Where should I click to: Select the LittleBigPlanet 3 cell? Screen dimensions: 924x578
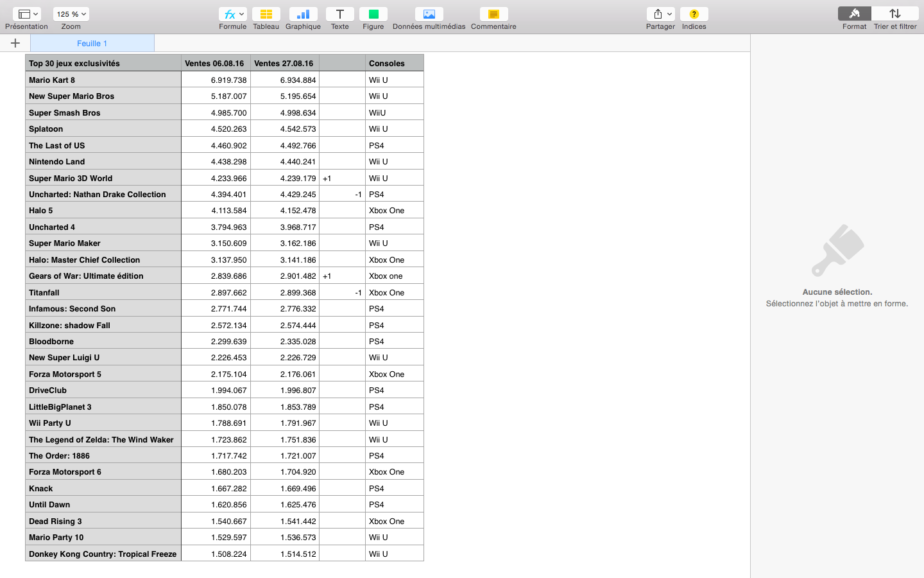(x=103, y=407)
